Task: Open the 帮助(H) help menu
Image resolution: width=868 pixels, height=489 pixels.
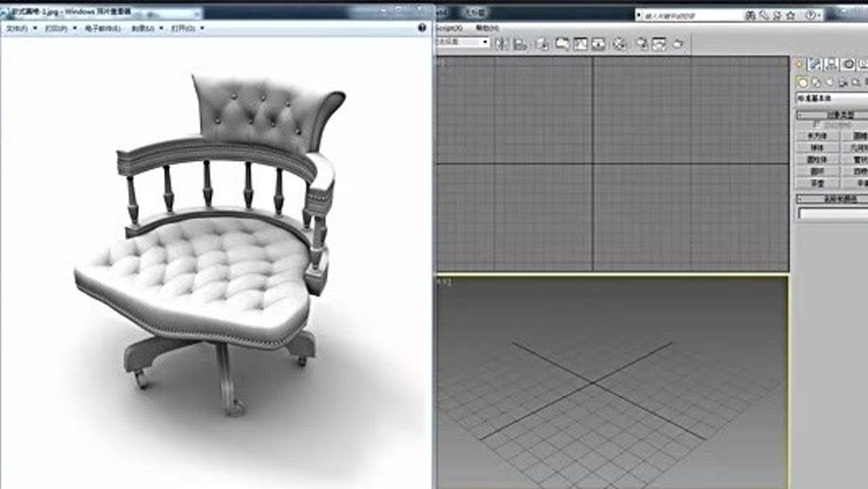Action: 488,27
